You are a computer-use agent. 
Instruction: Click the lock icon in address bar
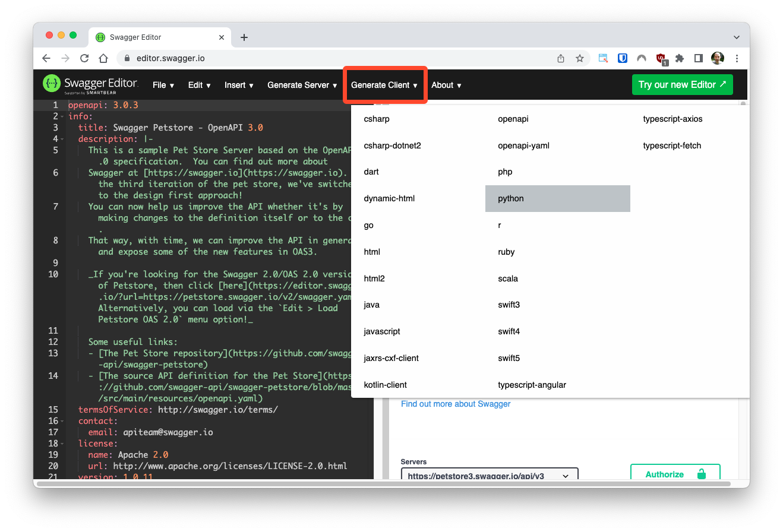(x=127, y=58)
